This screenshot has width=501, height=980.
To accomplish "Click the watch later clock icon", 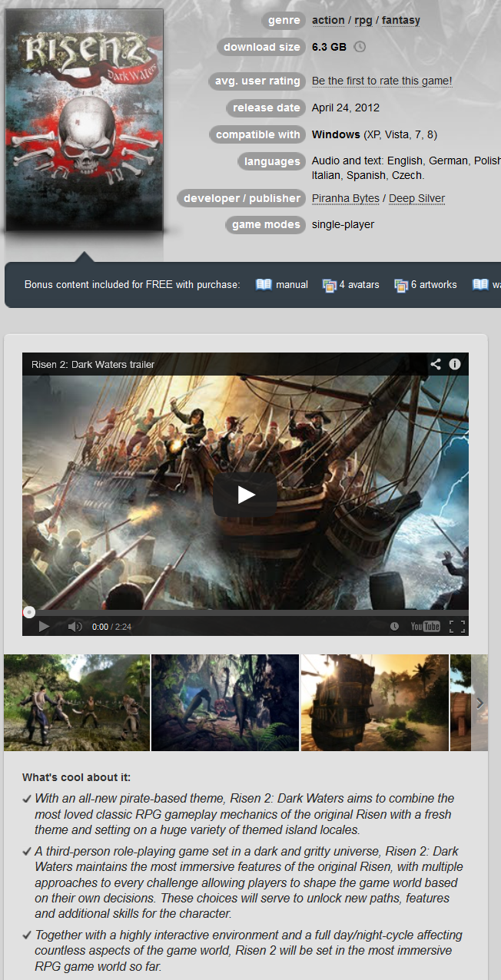I will coord(394,627).
